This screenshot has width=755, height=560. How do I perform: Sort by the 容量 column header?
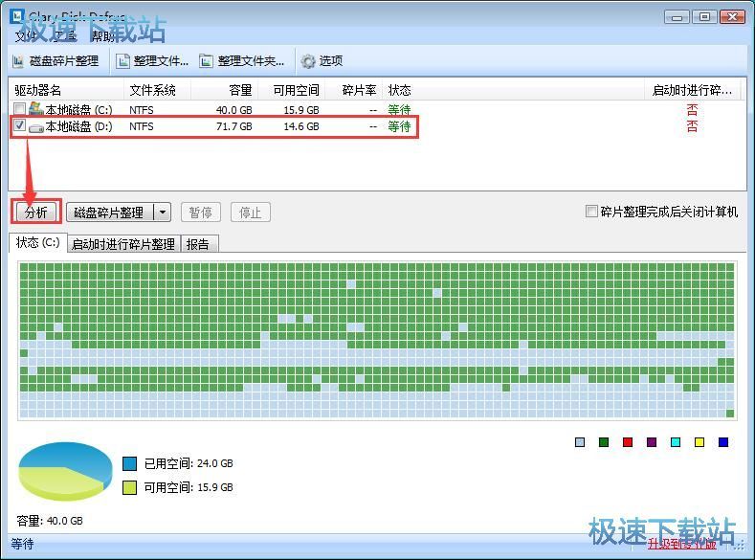pyautogui.click(x=225, y=90)
